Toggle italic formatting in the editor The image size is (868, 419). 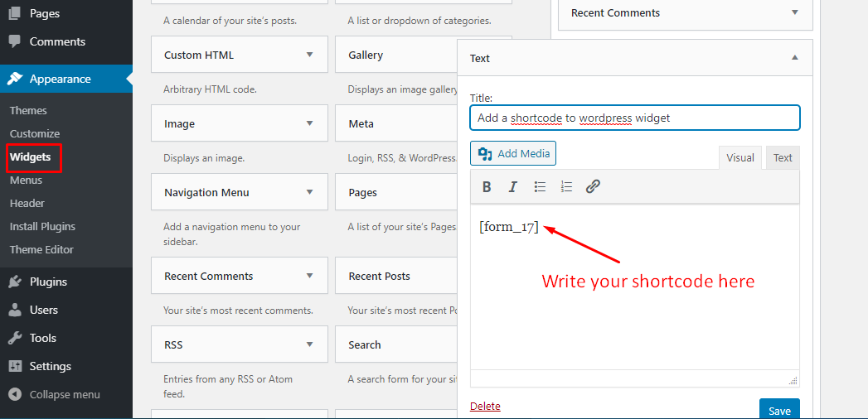point(513,187)
